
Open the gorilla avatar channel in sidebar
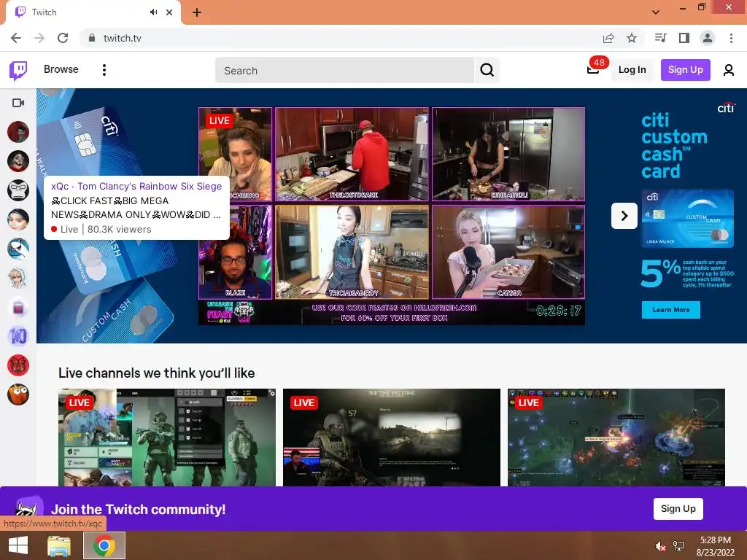[x=18, y=190]
